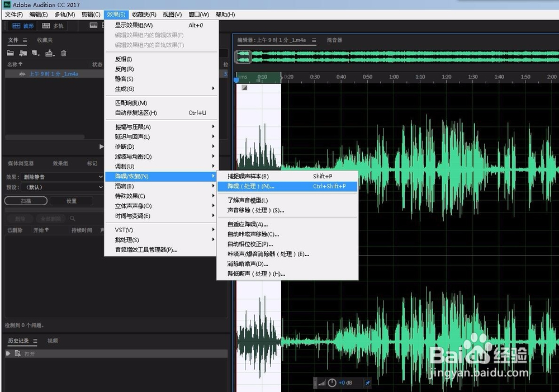The height and width of the screenshot is (392, 559).
Task: Choose 反相(I) from the Effects menu
Action: [161, 59]
